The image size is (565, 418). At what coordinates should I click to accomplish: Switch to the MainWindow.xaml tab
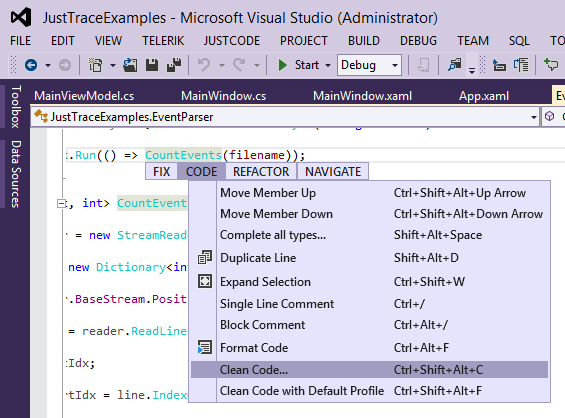(x=362, y=96)
